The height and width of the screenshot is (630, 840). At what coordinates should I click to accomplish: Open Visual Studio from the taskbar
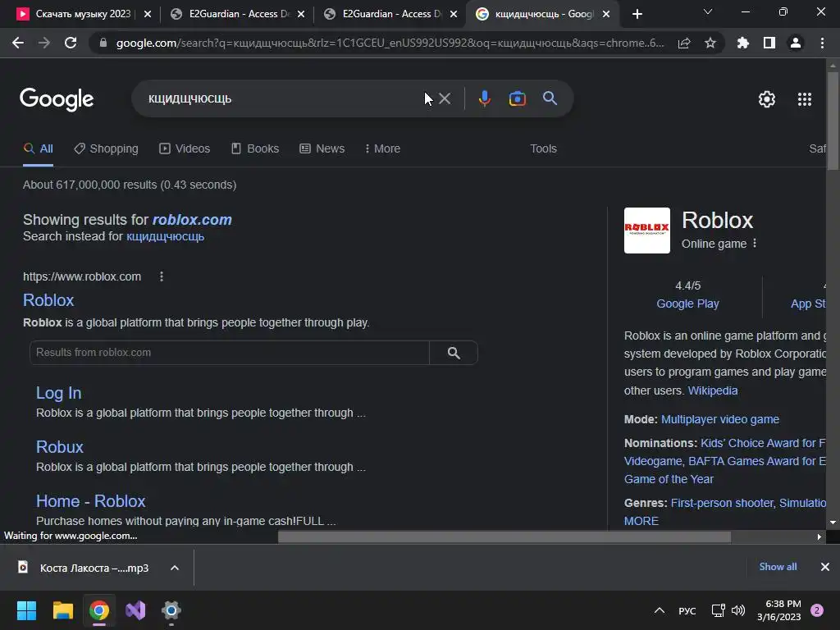point(135,610)
